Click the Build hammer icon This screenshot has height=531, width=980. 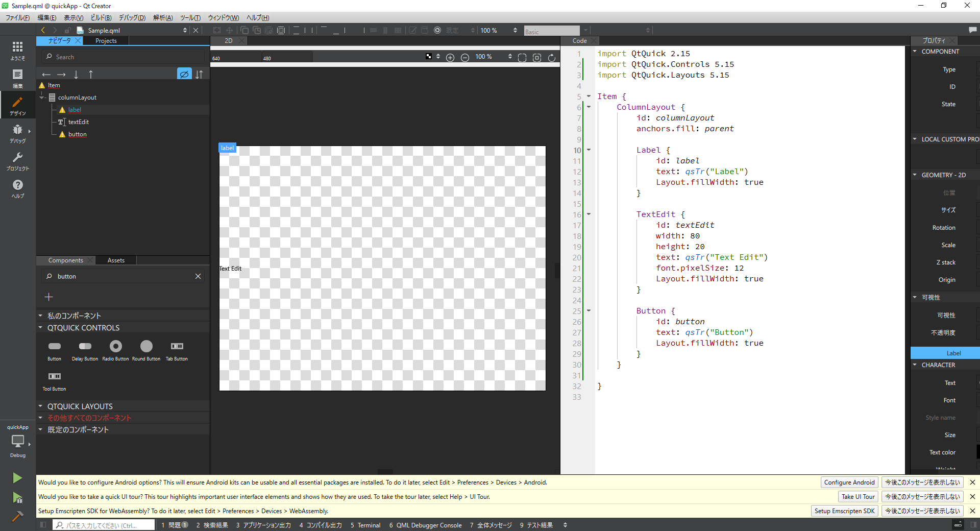pyautogui.click(x=17, y=517)
